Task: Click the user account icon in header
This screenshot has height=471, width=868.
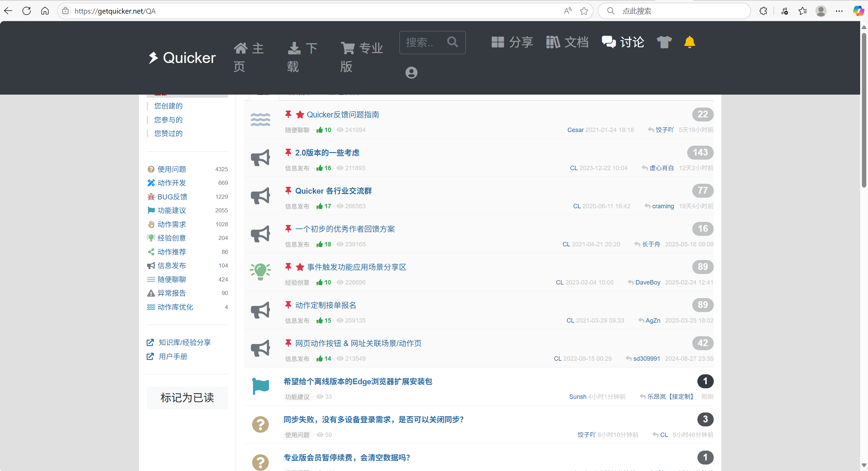Action: [411, 72]
